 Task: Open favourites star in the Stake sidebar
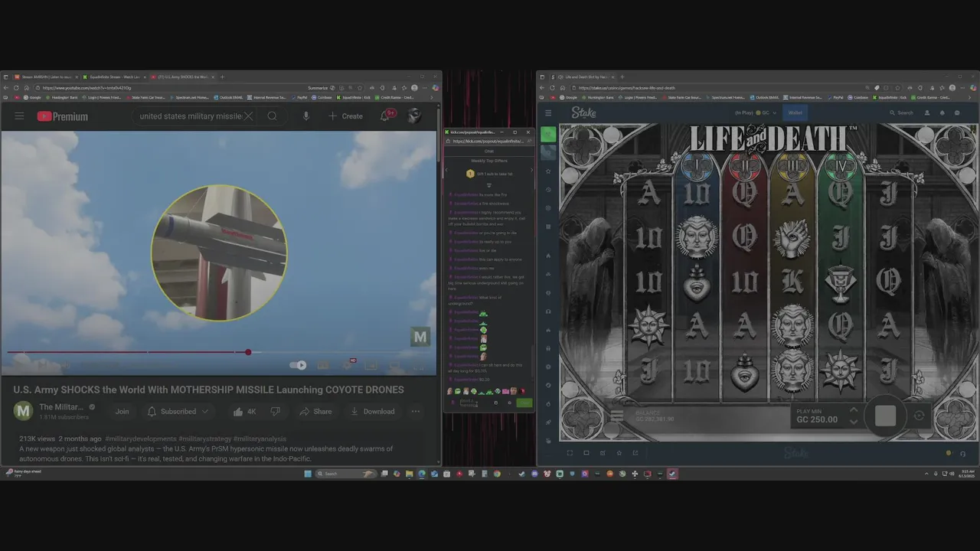coord(548,171)
